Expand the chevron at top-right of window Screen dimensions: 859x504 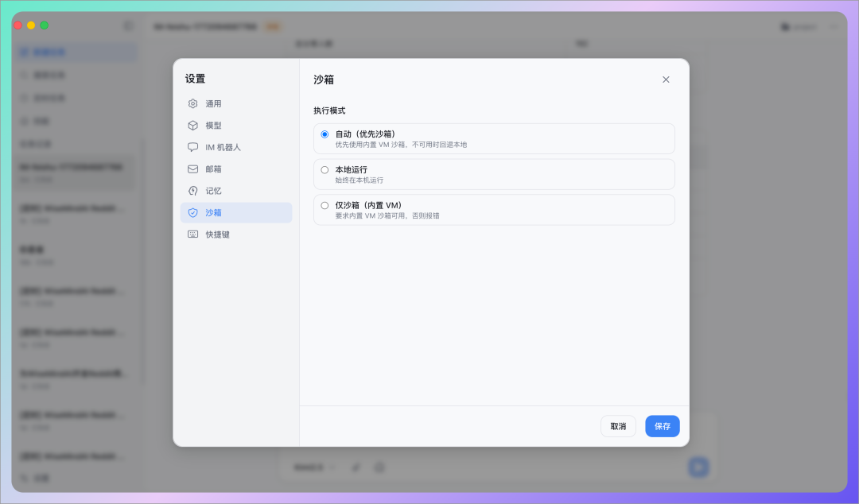tap(833, 27)
